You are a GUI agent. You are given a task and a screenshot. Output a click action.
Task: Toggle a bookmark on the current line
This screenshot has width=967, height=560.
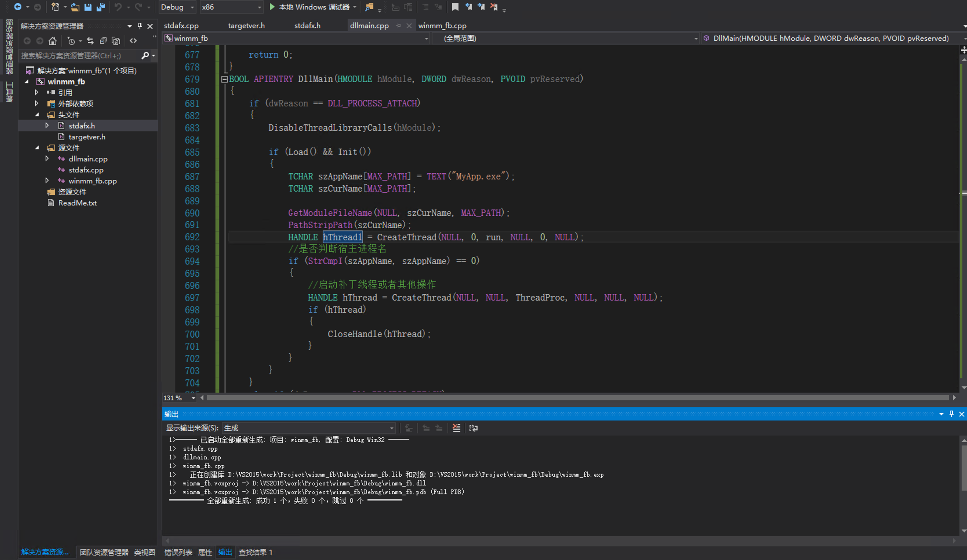pyautogui.click(x=455, y=7)
